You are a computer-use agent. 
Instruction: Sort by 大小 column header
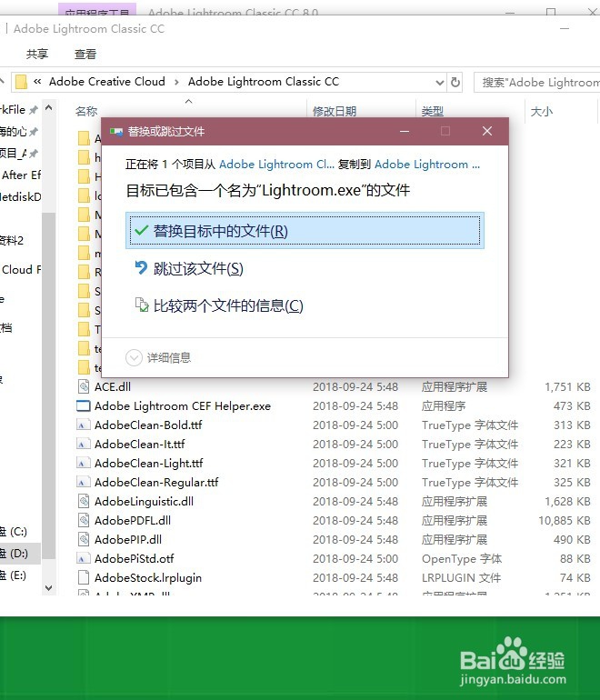542,111
